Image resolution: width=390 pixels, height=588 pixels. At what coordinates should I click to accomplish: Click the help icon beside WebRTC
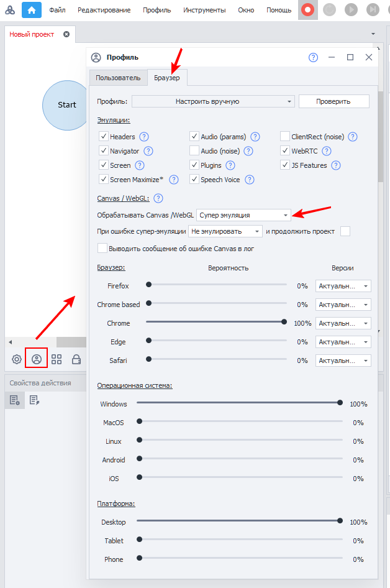click(327, 151)
